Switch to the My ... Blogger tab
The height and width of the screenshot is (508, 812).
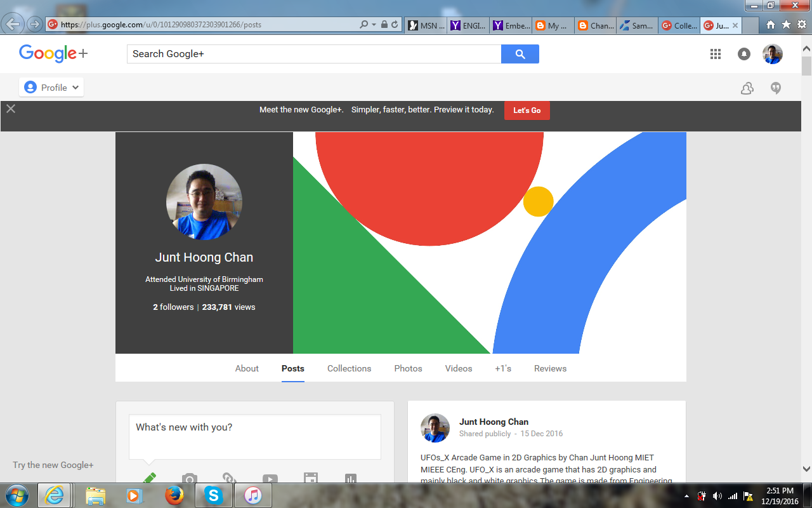[x=553, y=25]
